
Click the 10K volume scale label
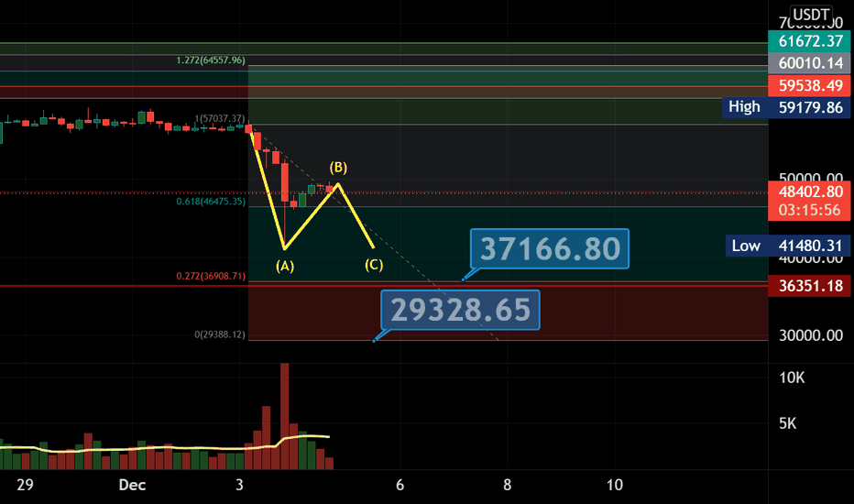[792, 378]
